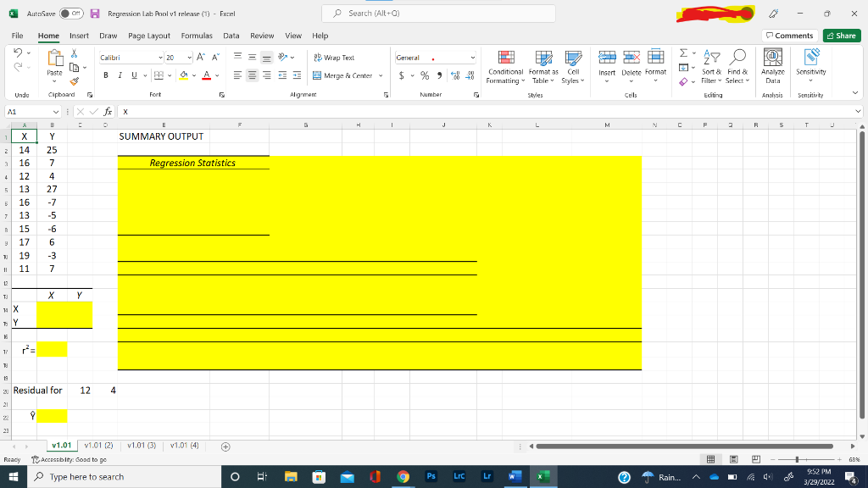Switch to the Insert ribbon tab
The height and width of the screenshot is (488, 868).
tap(79, 36)
